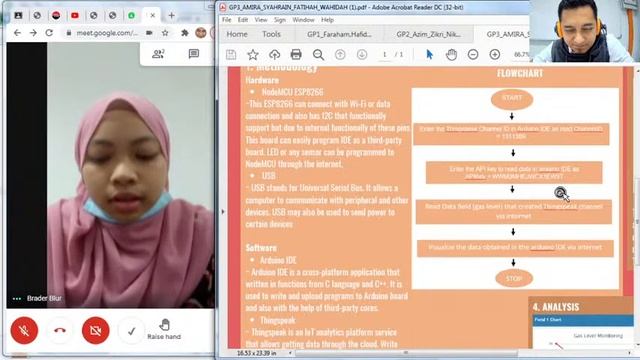
Task: Open the Window menu in Acrobat Reader
Action: click(303, 20)
